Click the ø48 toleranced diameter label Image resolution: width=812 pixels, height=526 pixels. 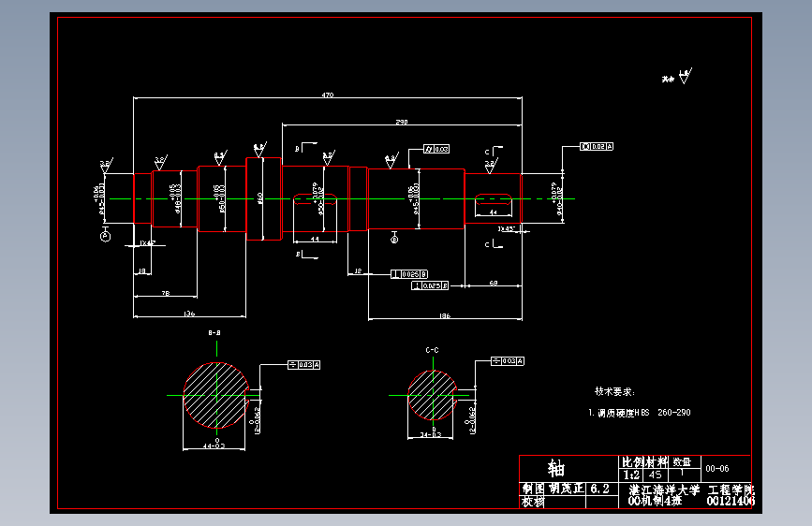coord(175,198)
